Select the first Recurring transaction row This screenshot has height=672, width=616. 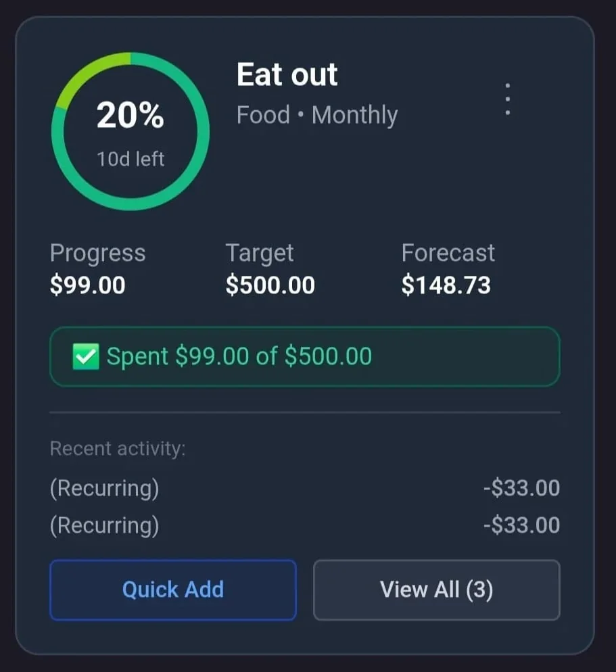105,488
